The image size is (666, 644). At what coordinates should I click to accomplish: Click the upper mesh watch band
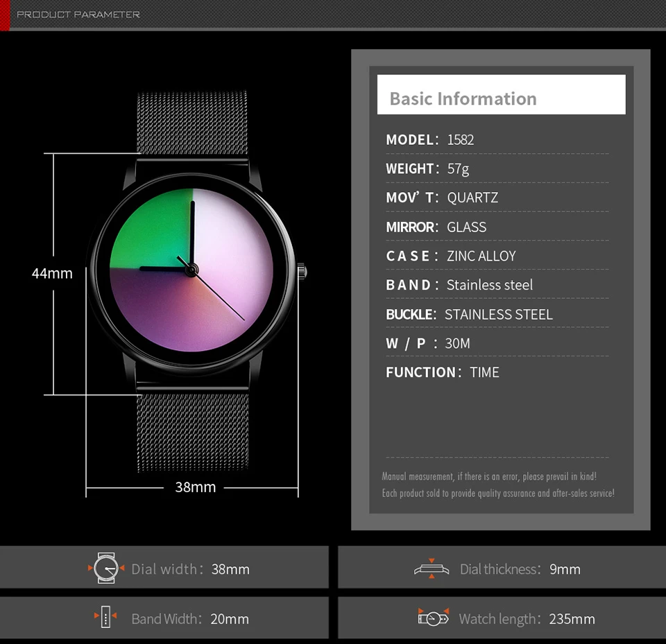tap(192, 123)
